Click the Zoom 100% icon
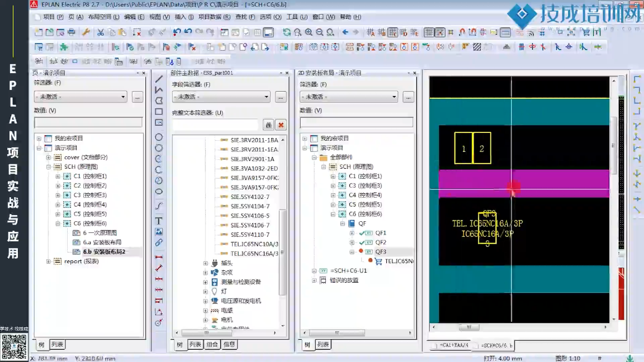644x362 pixels. click(330, 32)
